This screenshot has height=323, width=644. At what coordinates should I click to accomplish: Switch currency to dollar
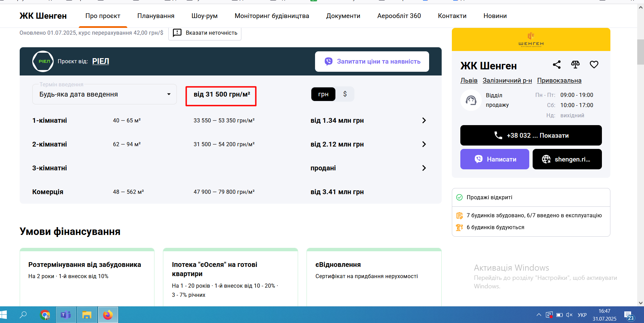[x=345, y=94]
